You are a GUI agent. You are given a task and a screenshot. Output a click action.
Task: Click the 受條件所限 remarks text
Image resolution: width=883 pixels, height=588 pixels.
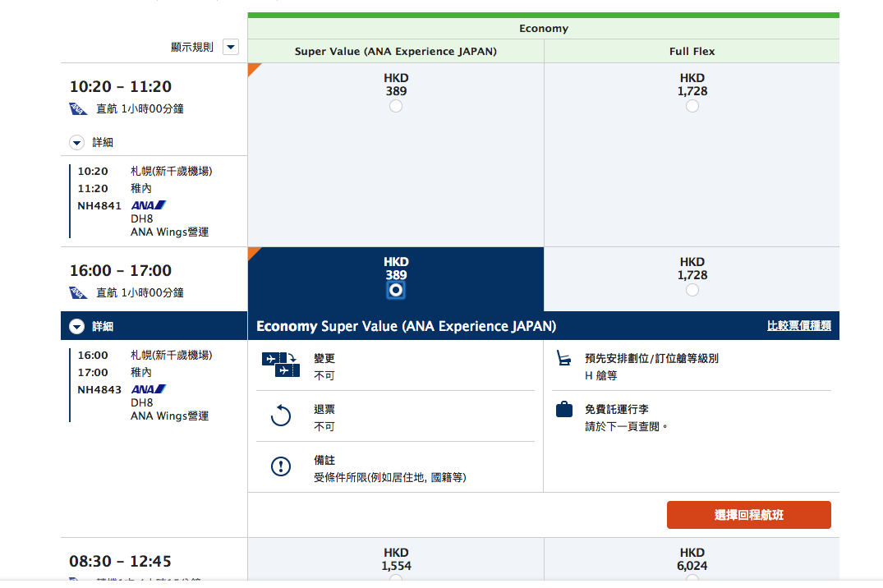point(389,478)
